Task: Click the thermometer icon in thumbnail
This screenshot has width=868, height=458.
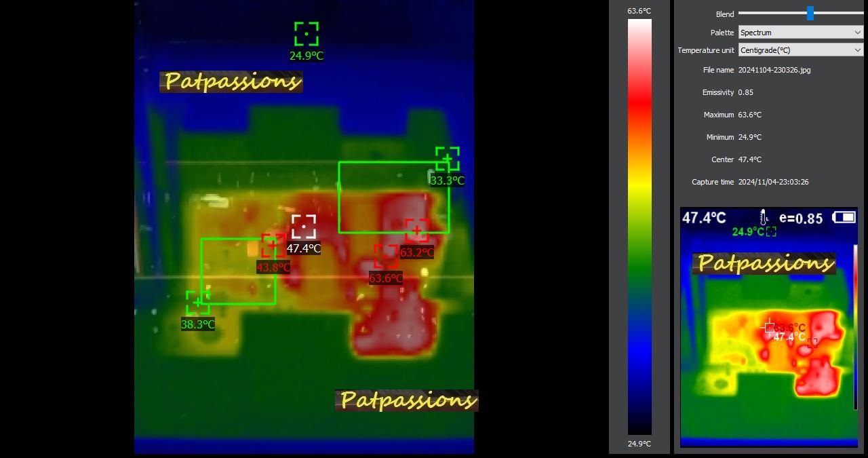Action: point(764,218)
